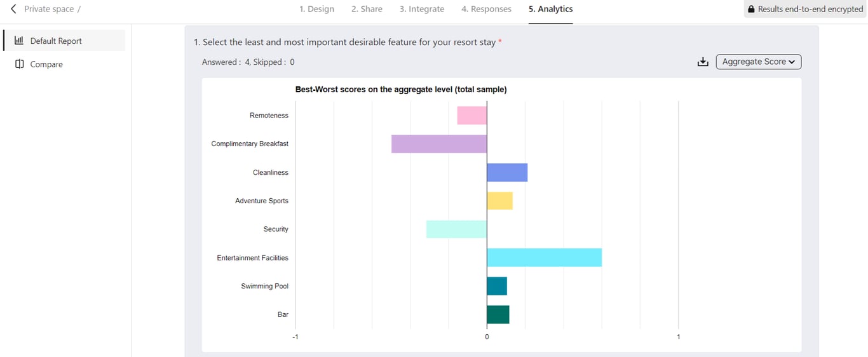Click the download chart icon
The image size is (868, 357).
click(703, 62)
